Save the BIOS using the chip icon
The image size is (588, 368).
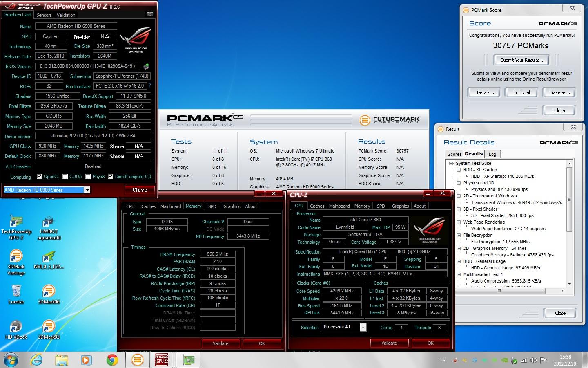(x=146, y=66)
